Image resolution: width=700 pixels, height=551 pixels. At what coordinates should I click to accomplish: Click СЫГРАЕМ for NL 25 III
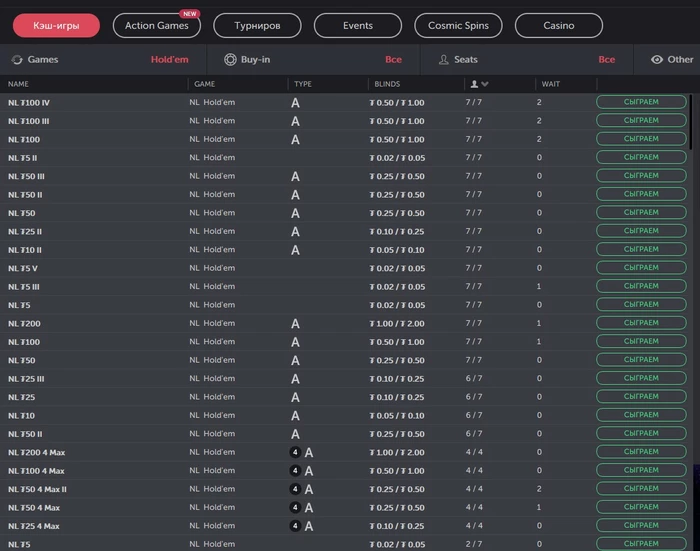click(641, 378)
